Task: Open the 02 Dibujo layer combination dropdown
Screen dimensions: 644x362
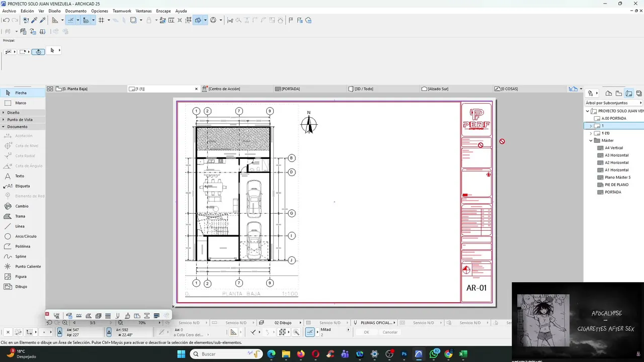Action: point(301,323)
